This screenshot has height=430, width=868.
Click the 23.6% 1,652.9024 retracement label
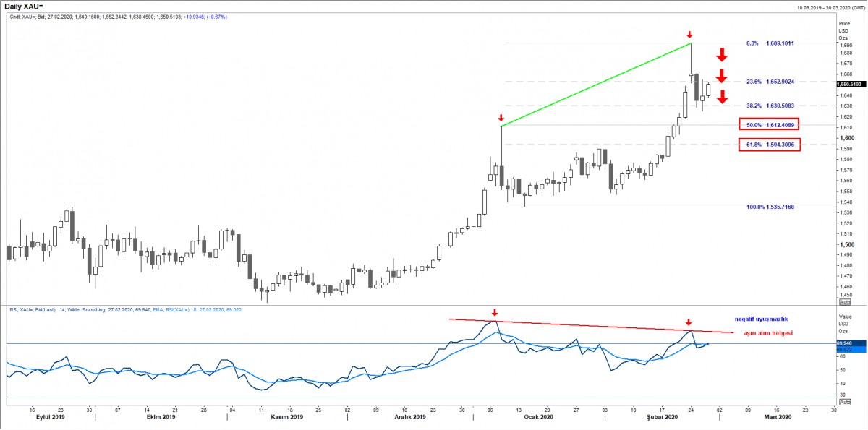coord(770,82)
